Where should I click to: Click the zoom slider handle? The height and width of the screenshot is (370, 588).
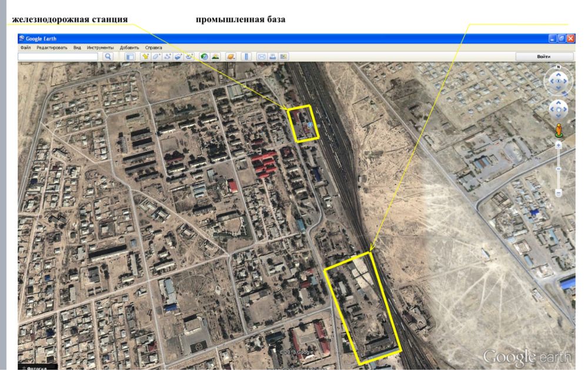click(x=559, y=168)
